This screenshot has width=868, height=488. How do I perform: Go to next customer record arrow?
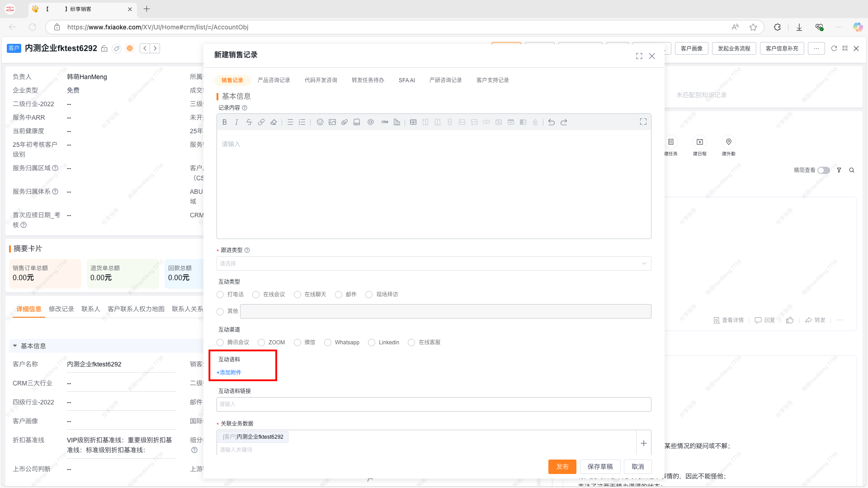[x=155, y=48]
